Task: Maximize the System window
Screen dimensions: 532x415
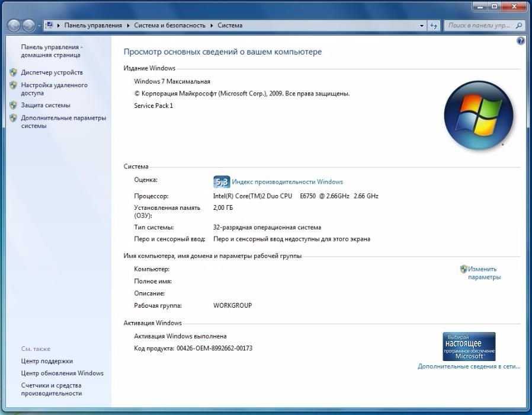Action: click(x=495, y=7)
